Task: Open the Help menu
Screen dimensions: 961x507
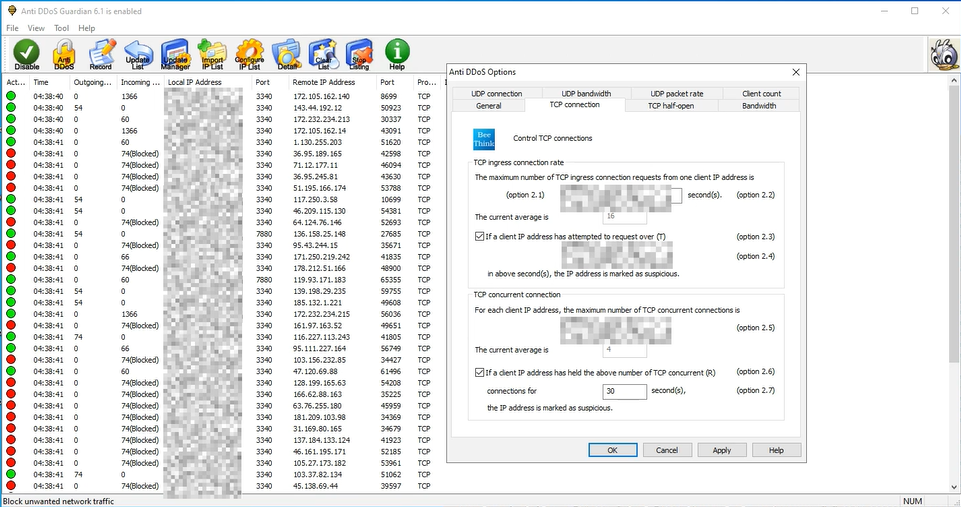Action: point(86,28)
